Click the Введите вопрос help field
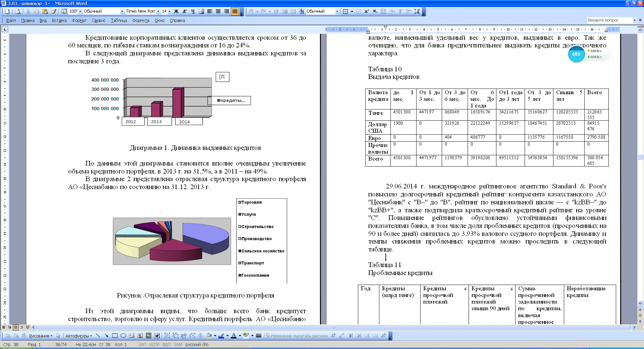Screen dimensions: 644x349 [609, 20]
